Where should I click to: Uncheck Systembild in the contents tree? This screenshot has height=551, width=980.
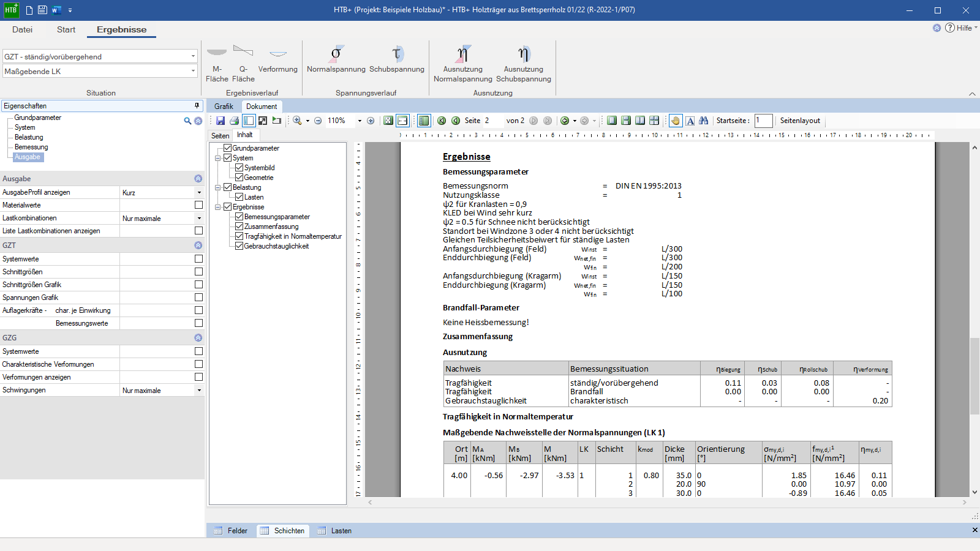239,168
